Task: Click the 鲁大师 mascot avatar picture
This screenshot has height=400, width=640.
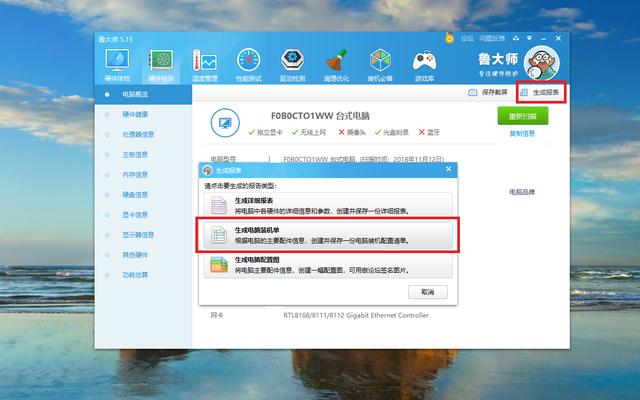Action: click(542, 63)
